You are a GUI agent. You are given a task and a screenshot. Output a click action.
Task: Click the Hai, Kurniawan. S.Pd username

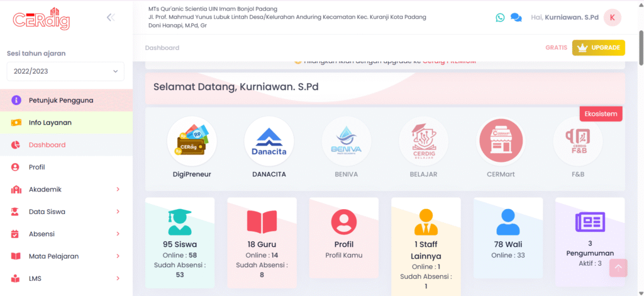[565, 18]
